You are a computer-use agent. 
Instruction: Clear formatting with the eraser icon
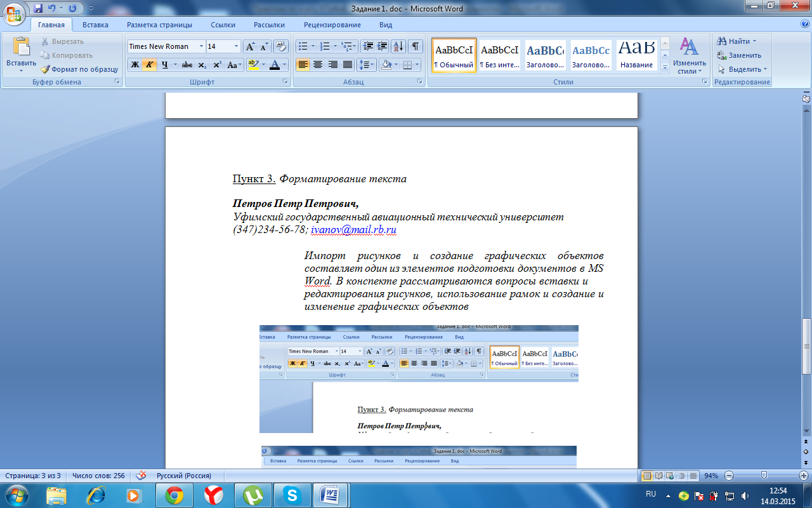pyautogui.click(x=282, y=46)
